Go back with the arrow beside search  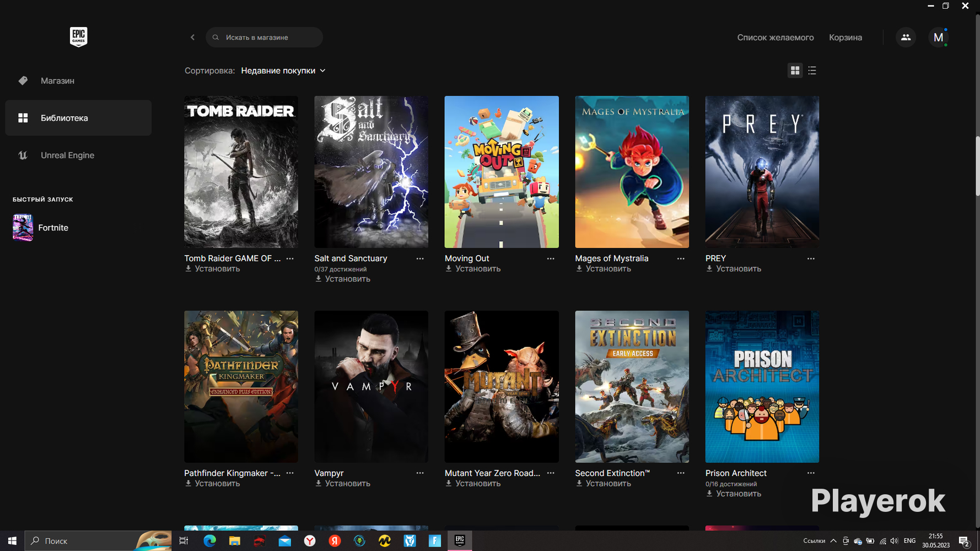pyautogui.click(x=192, y=37)
